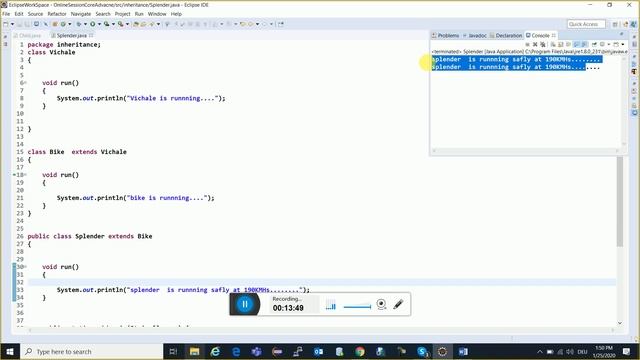Click first console output line text
Image resolution: width=640 pixels, height=360 pixels.
pos(516,59)
